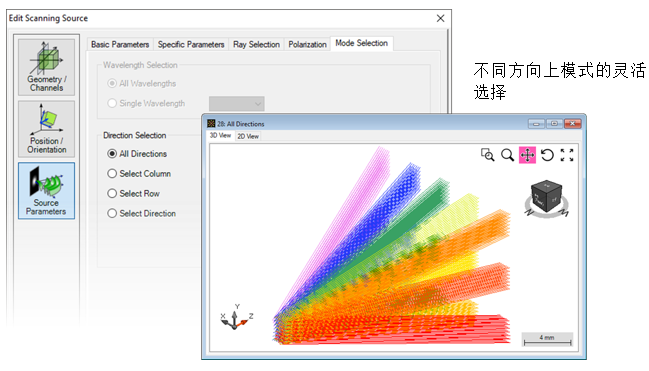Fit the 3D view to full extent
This screenshot has width=649, height=371.
tap(567, 155)
